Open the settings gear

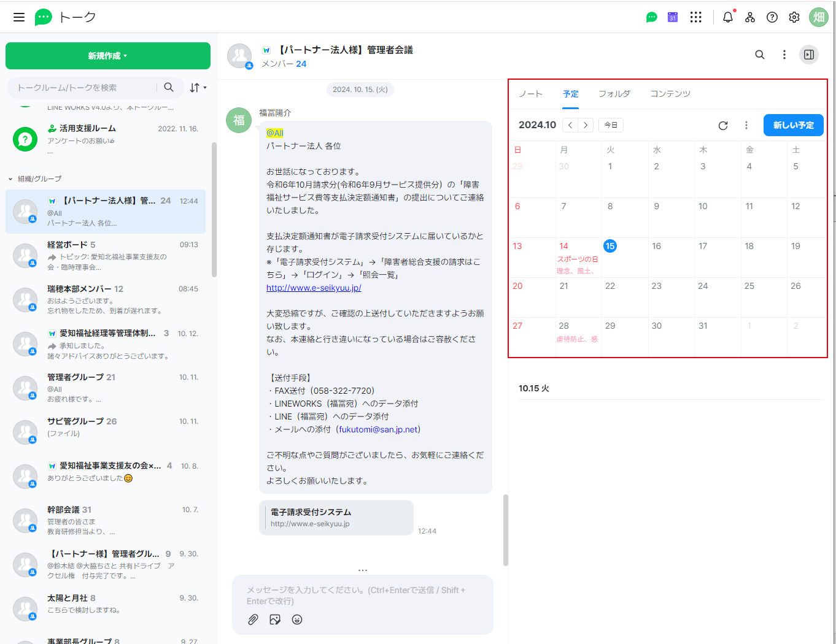point(794,17)
